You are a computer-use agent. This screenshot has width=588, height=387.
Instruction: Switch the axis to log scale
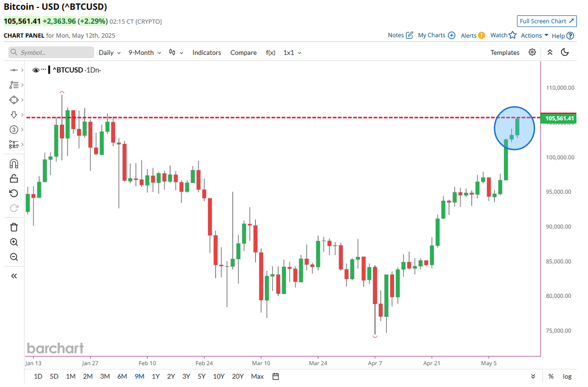567,376
